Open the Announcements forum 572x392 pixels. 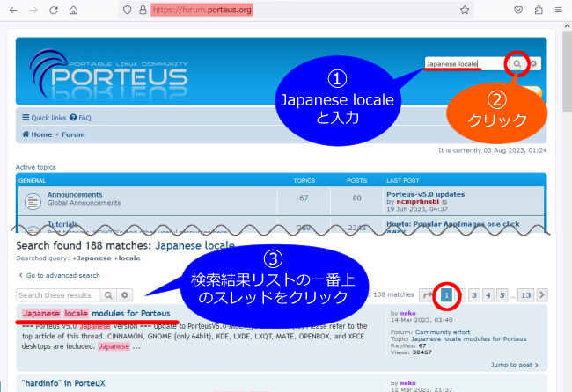click(75, 194)
